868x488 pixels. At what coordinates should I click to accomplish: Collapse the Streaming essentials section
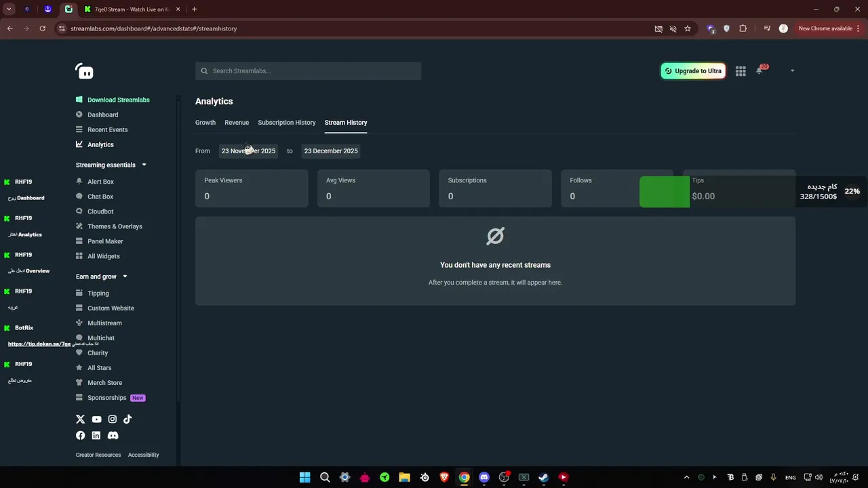click(144, 165)
